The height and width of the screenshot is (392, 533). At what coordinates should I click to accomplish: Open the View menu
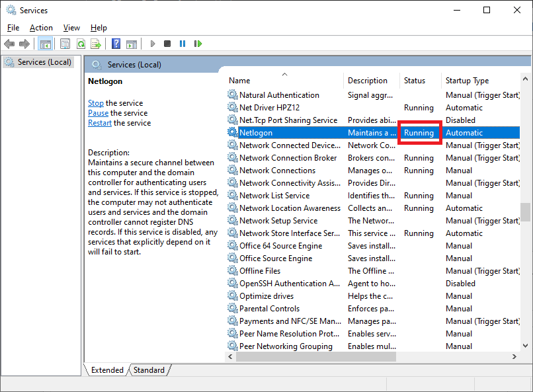click(71, 28)
